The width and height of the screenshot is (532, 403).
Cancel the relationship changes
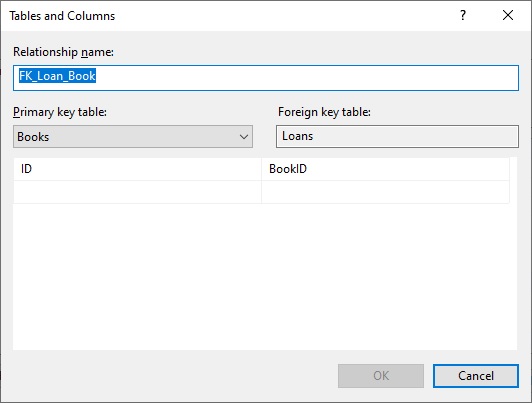(x=476, y=376)
